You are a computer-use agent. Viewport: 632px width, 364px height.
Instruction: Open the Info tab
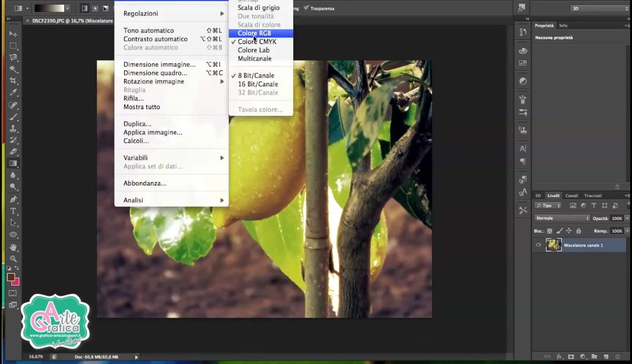pyautogui.click(x=563, y=26)
